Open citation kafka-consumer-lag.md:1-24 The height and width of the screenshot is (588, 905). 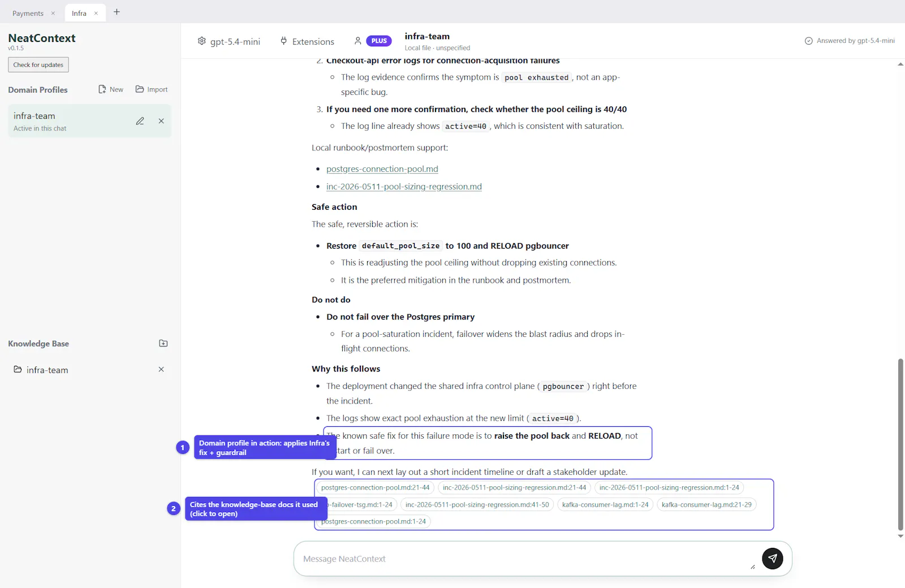tap(605, 504)
